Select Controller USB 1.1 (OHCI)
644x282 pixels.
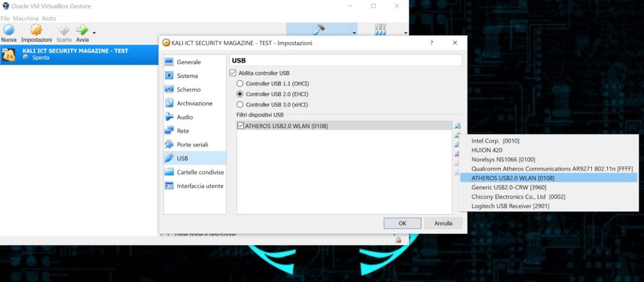(x=240, y=84)
